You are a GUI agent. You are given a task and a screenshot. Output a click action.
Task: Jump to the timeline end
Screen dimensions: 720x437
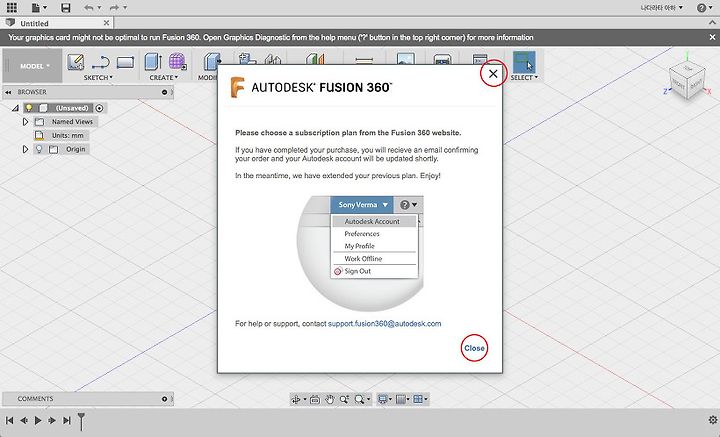tap(67, 420)
